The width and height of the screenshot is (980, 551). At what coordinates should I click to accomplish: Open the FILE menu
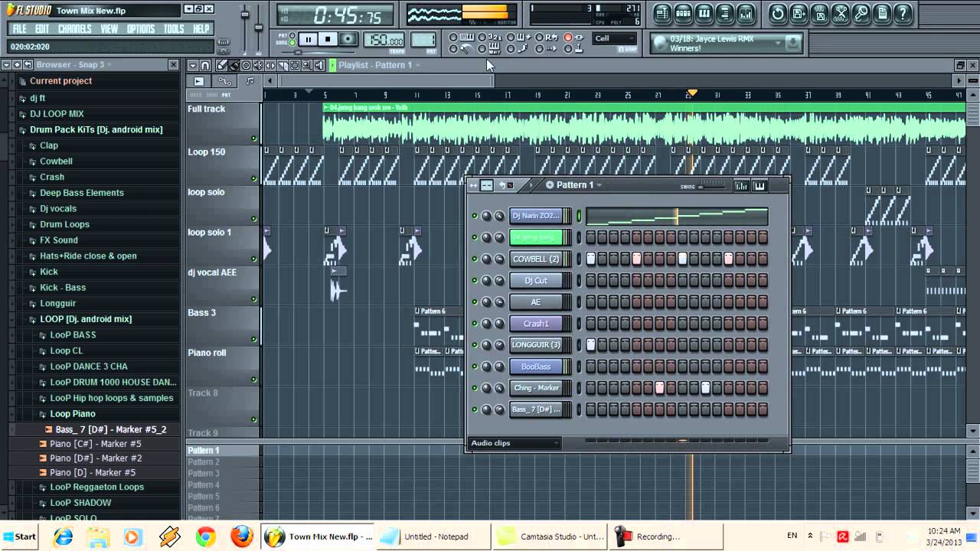click(x=20, y=29)
